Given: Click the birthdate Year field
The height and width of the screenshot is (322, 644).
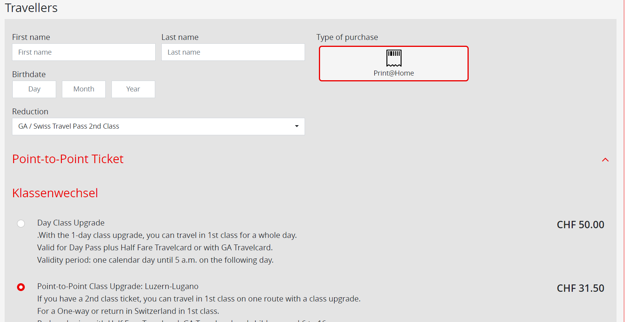Looking at the screenshot, I should [x=133, y=89].
